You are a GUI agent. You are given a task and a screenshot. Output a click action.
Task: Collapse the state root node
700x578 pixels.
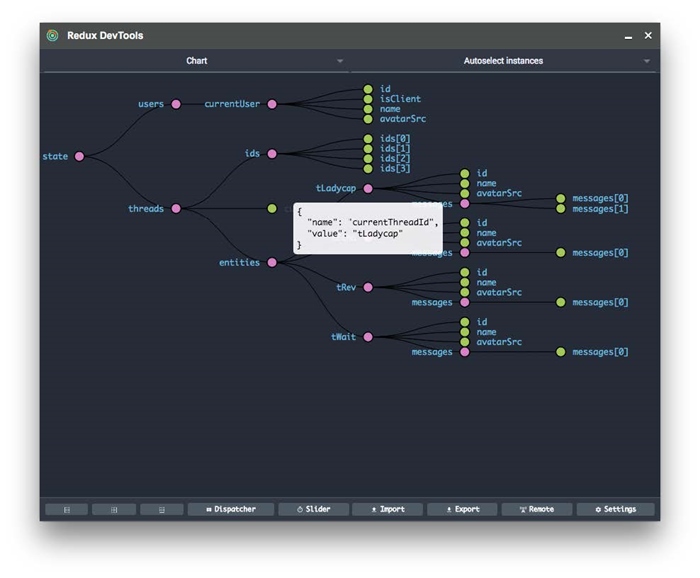pyautogui.click(x=79, y=156)
